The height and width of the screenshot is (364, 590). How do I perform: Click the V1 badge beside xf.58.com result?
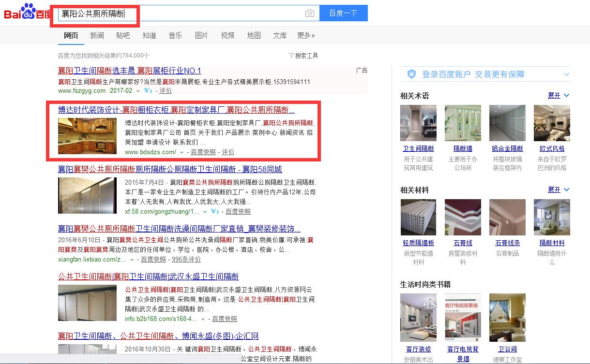[x=215, y=212]
